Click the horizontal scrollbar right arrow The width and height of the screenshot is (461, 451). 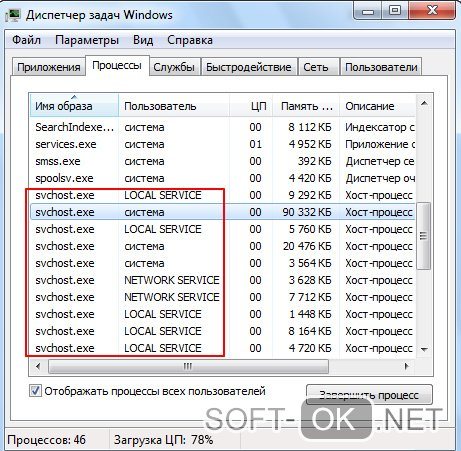406,366
